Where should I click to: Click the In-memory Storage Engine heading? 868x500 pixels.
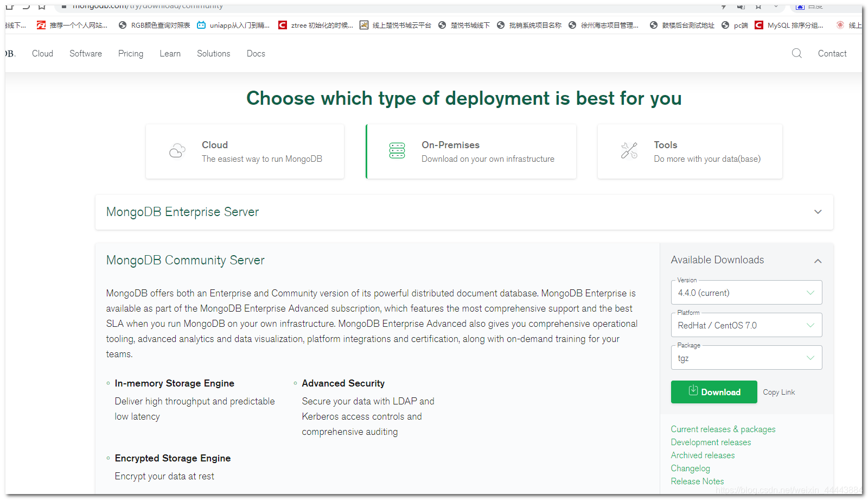(174, 383)
